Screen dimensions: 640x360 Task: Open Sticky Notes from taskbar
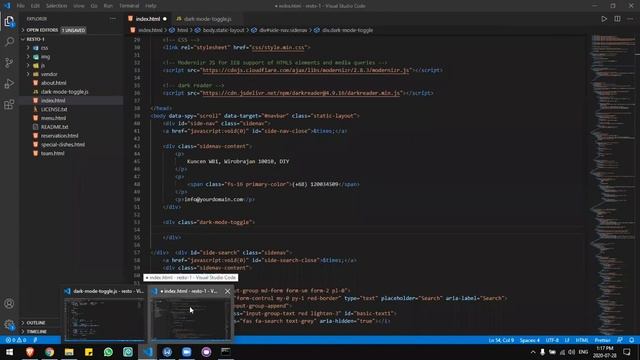[89, 352]
